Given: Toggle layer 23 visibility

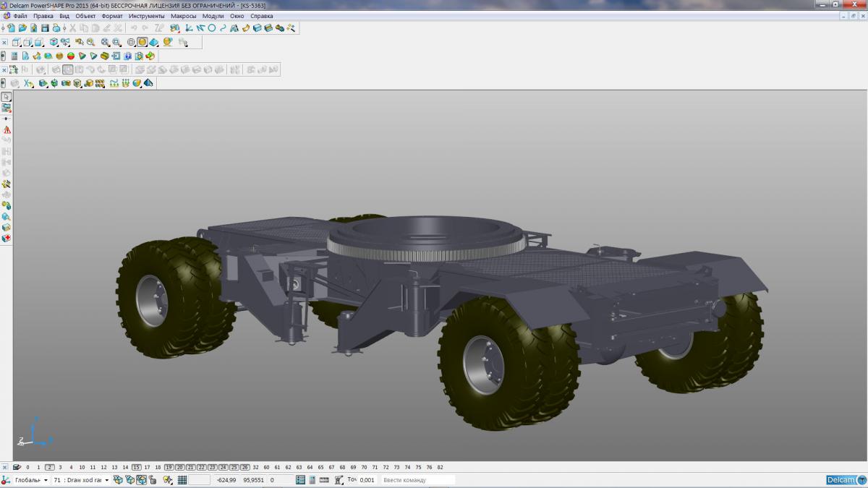Looking at the screenshot, I should click(x=212, y=467).
